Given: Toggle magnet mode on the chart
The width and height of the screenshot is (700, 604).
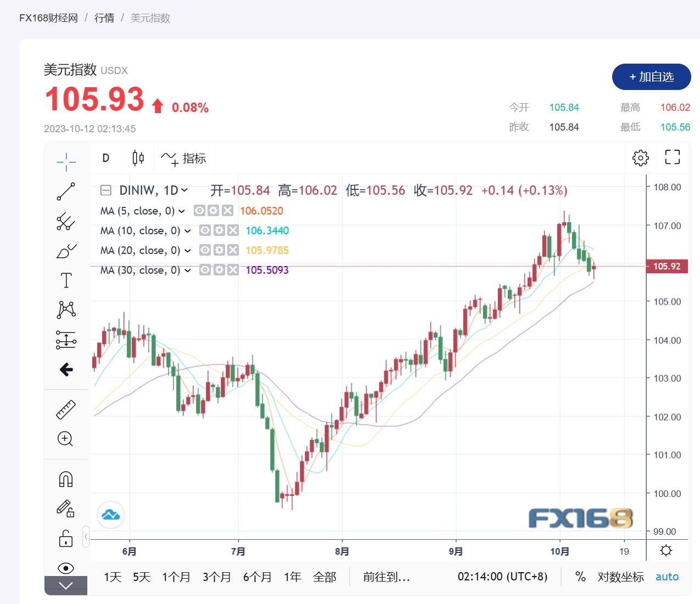Looking at the screenshot, I should 66,479.
